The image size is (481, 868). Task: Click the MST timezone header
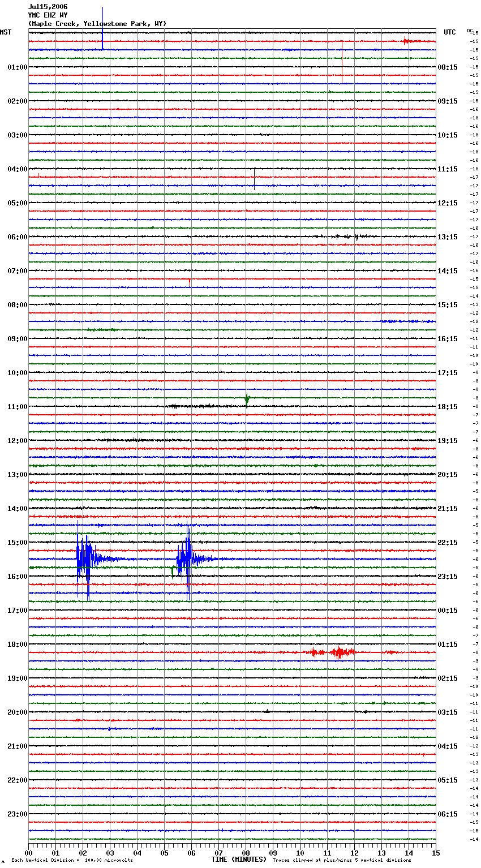[6, 32]
